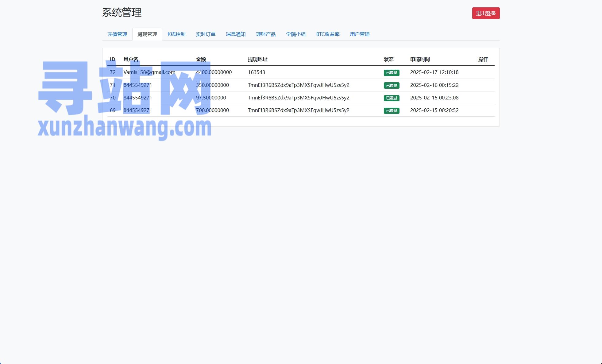The image size is (602, 364).
Task: Go to the 消息通知 tab
Action: pyautogui.click(x=236, y=34)
